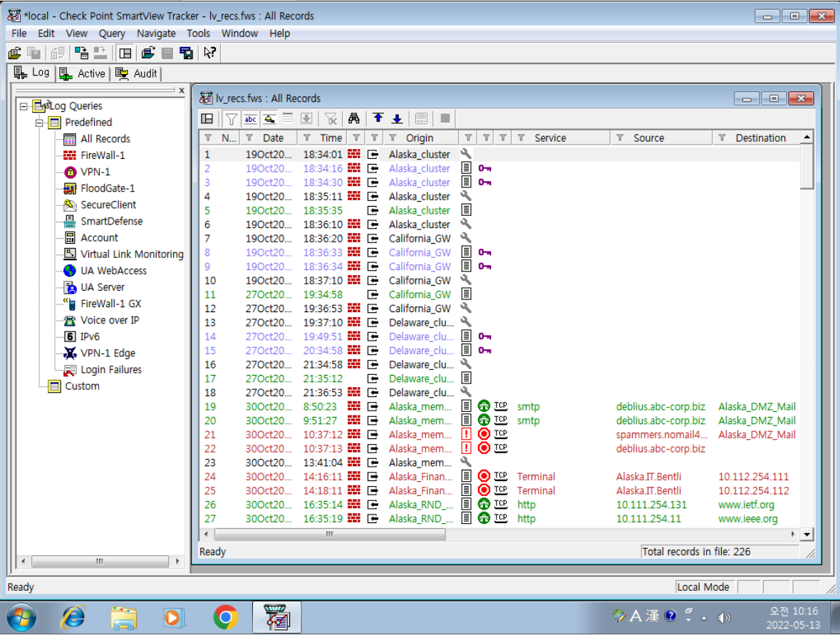Click the Context help pointer icon
Image resolution: width=840 pixels, height=635 pixels.
point(209,53)
